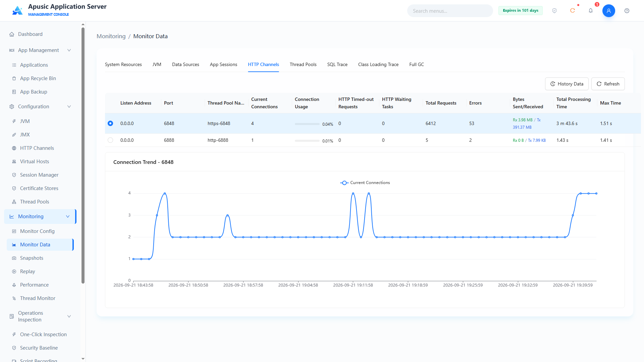Viewport: 644px width, 362px height.
Task: Open Session Manager
Action: 40,175
